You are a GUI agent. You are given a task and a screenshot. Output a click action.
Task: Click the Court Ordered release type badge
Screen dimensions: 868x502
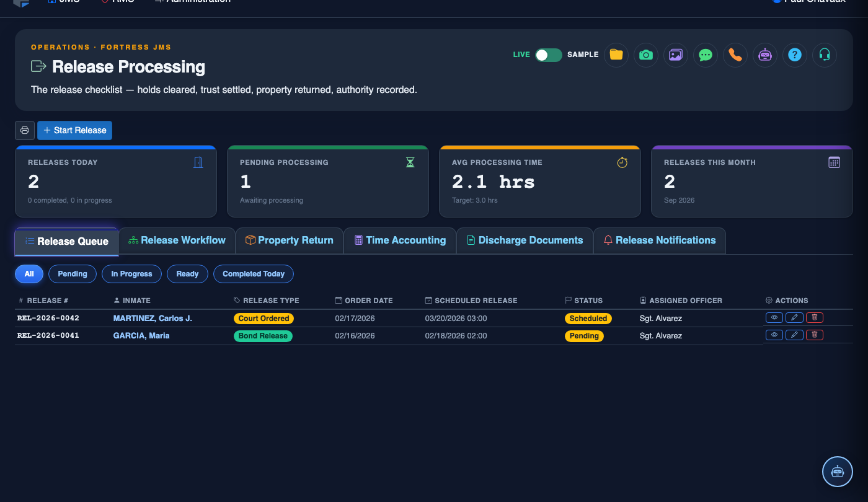[x=263, y=319]
